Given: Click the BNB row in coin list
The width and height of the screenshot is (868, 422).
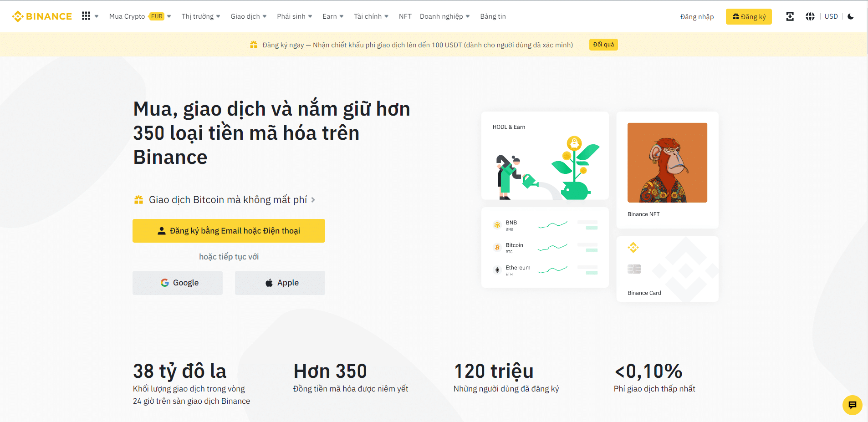Looking at the screenshot, I should pyautogui.click(x=545, y=225).
